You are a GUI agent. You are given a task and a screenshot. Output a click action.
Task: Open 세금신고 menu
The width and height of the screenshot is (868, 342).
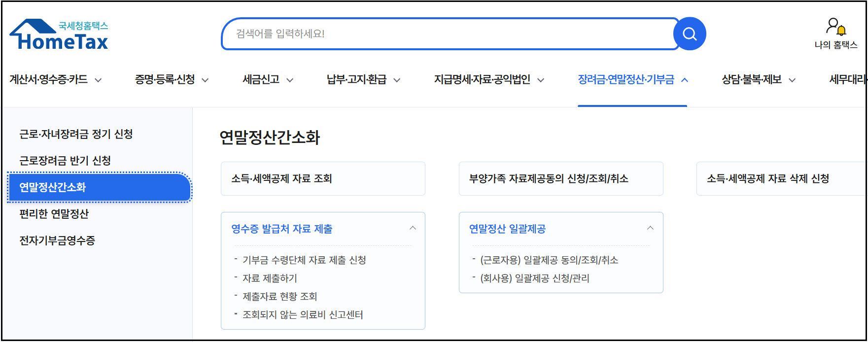(x=261, y=79)
